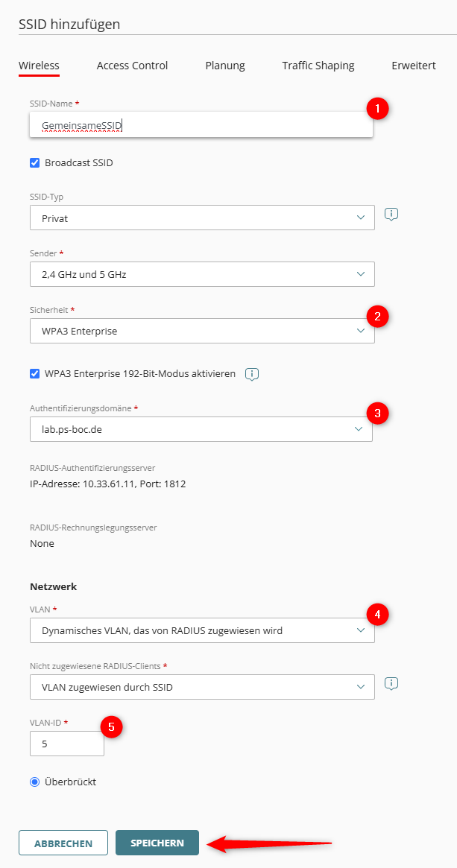Disable WPA3 Enterprise 192-Bit-Modus checkbox
Screen dimensions: 457x868
[35, 374]
